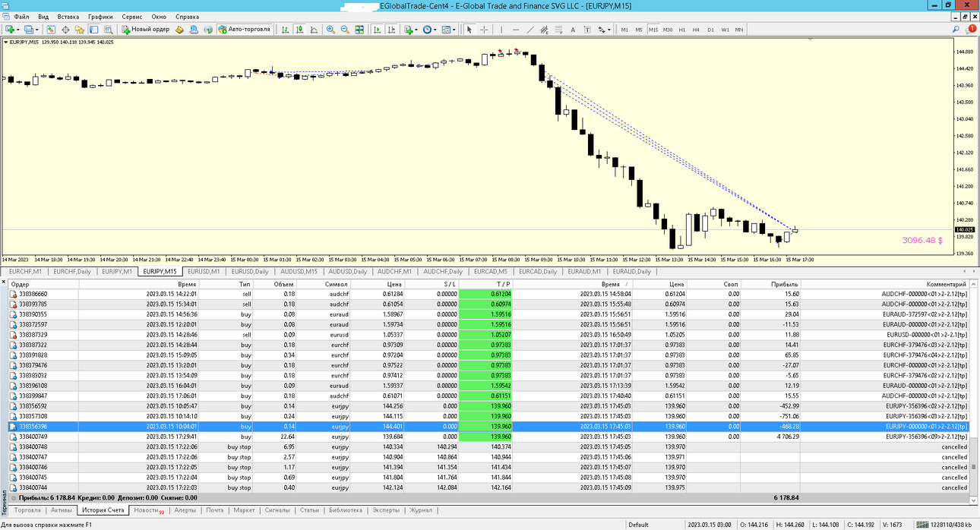Image resolution: width=980 pixels, height=530 pixels.
Task: Select the cursor arrow tool
Action: (469, 30)
